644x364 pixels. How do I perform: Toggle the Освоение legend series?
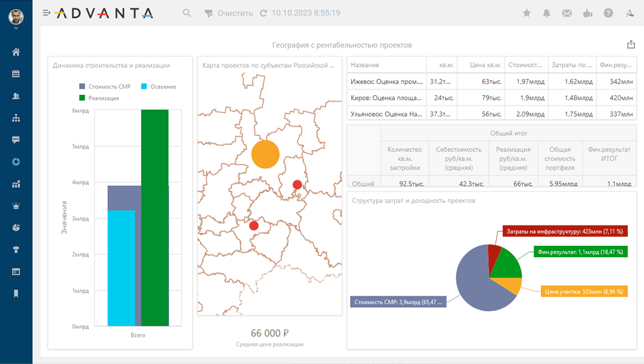coord(158,87)
